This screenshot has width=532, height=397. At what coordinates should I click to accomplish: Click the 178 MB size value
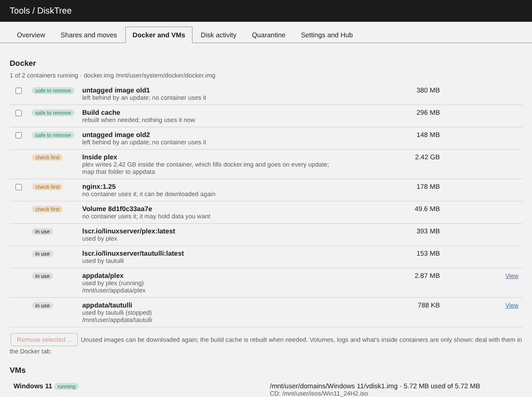coord(428,186)
